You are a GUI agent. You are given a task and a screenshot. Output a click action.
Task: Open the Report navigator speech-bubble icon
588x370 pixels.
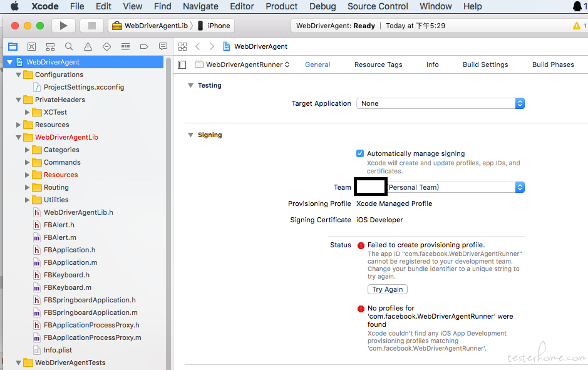click(x=163, y=47)
